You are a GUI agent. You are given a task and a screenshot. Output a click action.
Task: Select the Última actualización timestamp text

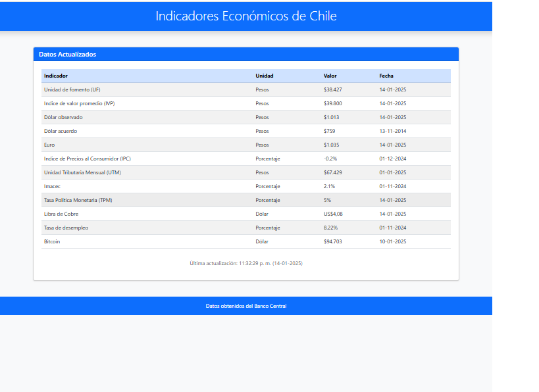(x=245, y=262)
